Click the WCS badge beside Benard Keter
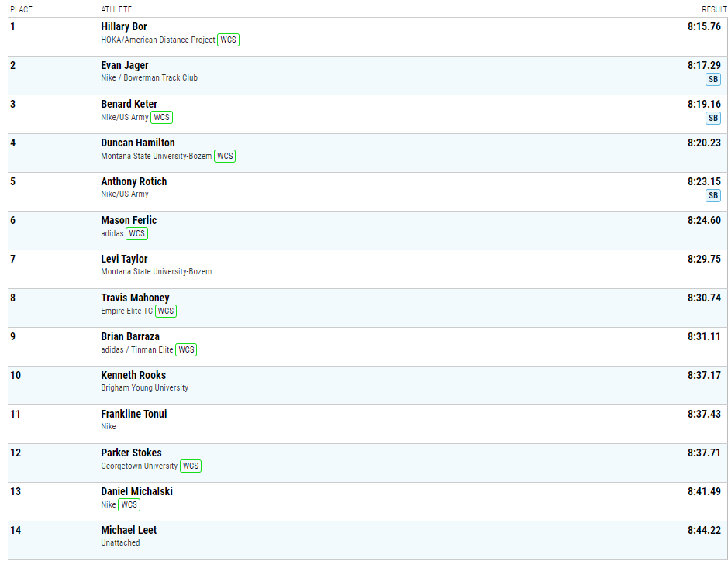Image resolution: width=728 pixels, height=561 pixels. (161, 117)
